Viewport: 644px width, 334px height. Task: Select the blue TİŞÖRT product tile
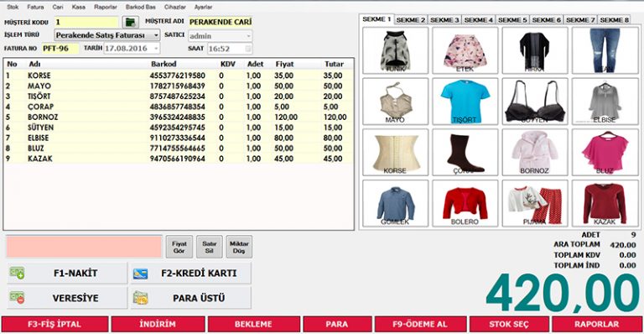click(x=465, y=102)
